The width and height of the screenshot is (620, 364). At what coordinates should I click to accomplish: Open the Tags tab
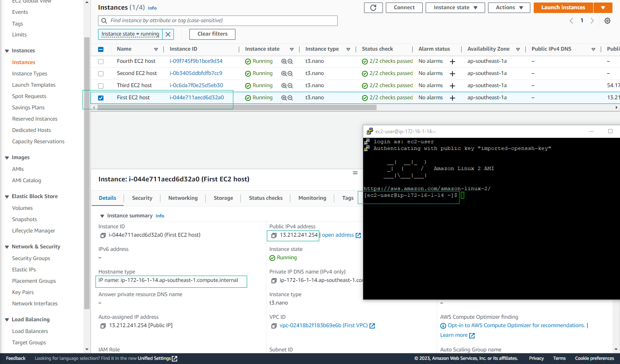pos(348,198)
